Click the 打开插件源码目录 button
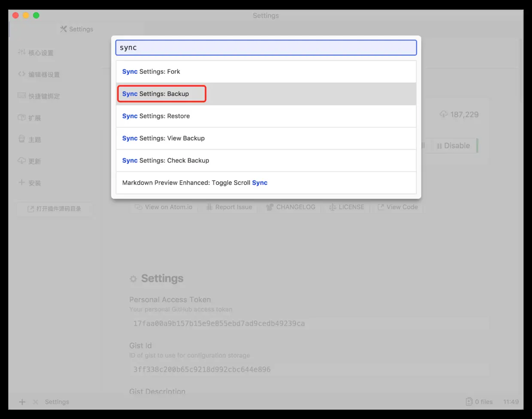The image size is (532, 419). click(x=55, y=209)
